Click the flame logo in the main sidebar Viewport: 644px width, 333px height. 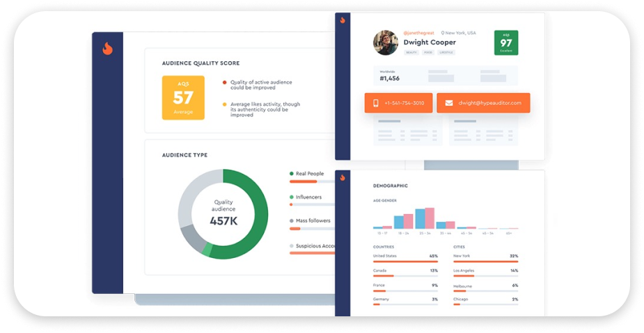107,49
